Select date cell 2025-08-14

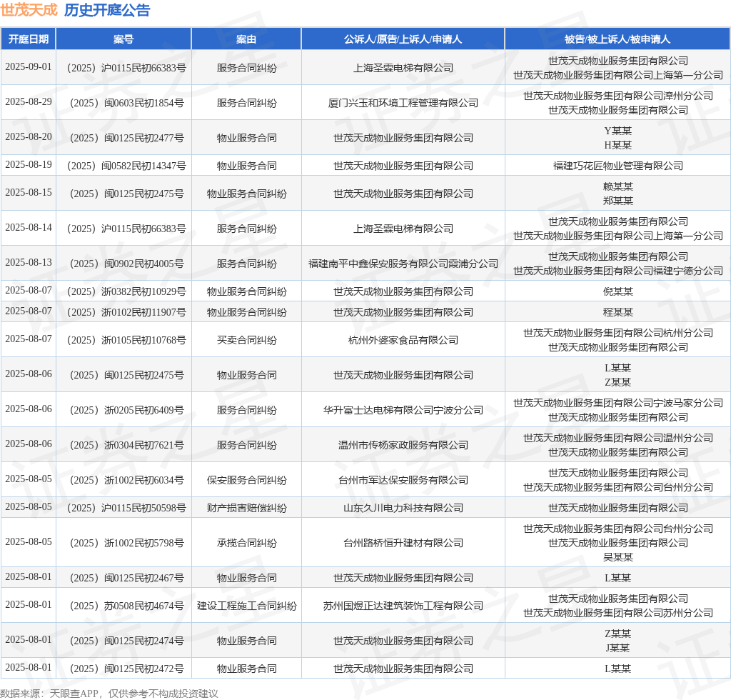29,228
